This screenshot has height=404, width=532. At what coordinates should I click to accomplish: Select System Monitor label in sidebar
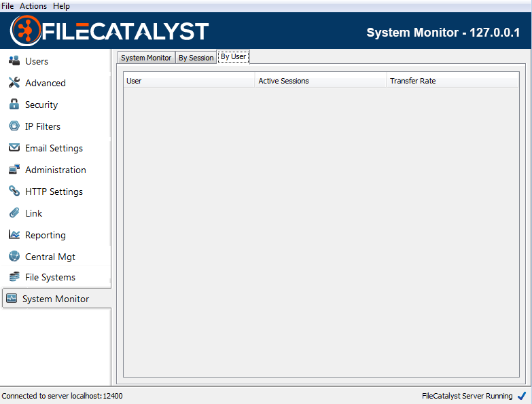coord(56,299)
